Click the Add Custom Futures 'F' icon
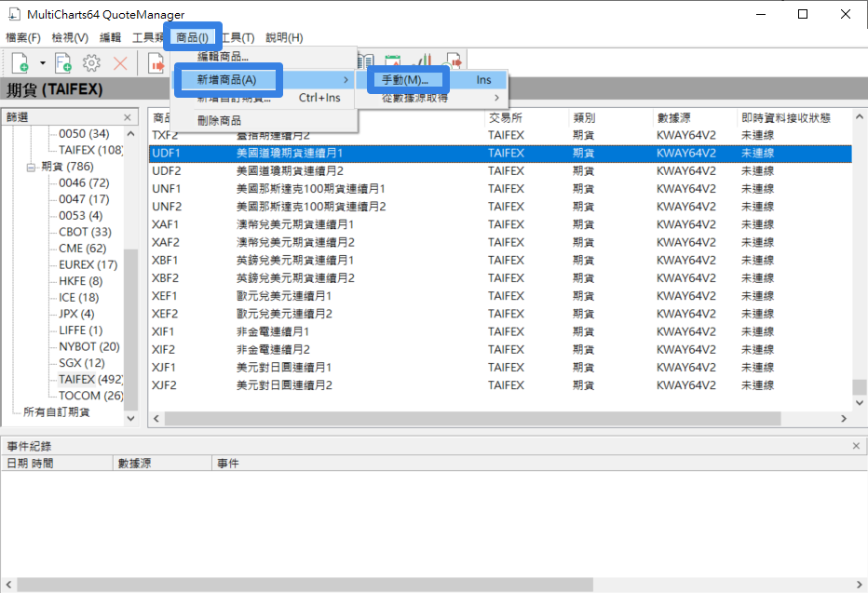 point(63,63)
